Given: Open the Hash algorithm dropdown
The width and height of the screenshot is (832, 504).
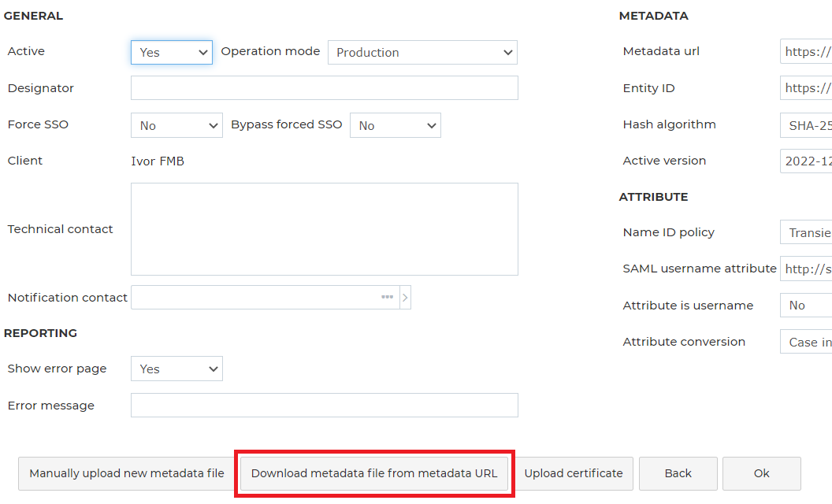Looking at the screenshot, I should point(806,126).
